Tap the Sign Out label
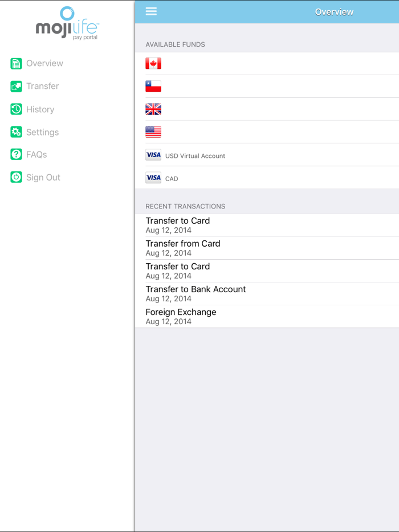 coord(43,177)
